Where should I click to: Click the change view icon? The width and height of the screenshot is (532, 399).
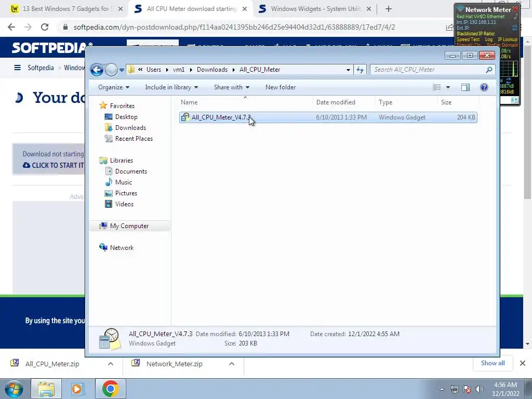tap(436, 87)
